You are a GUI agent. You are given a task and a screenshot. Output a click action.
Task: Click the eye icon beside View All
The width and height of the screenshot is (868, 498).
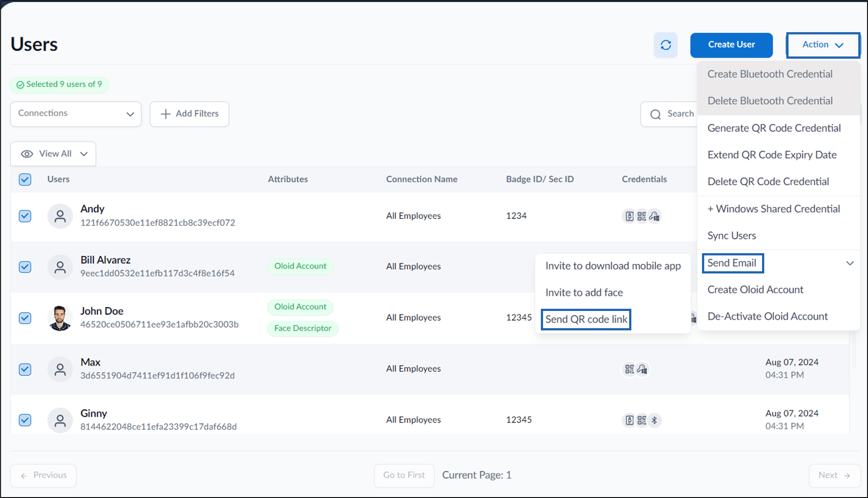click(27, 154)
